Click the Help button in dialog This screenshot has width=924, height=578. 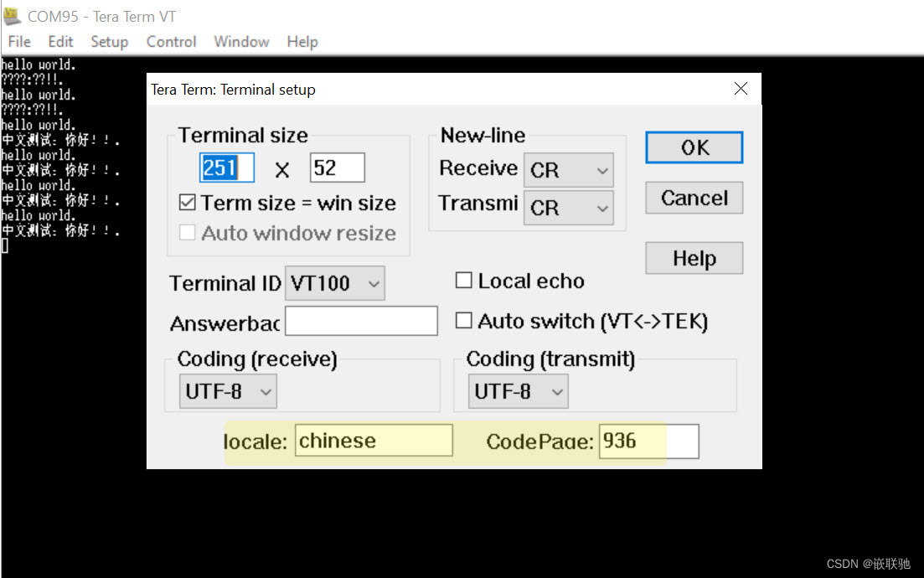coord(694,258)
